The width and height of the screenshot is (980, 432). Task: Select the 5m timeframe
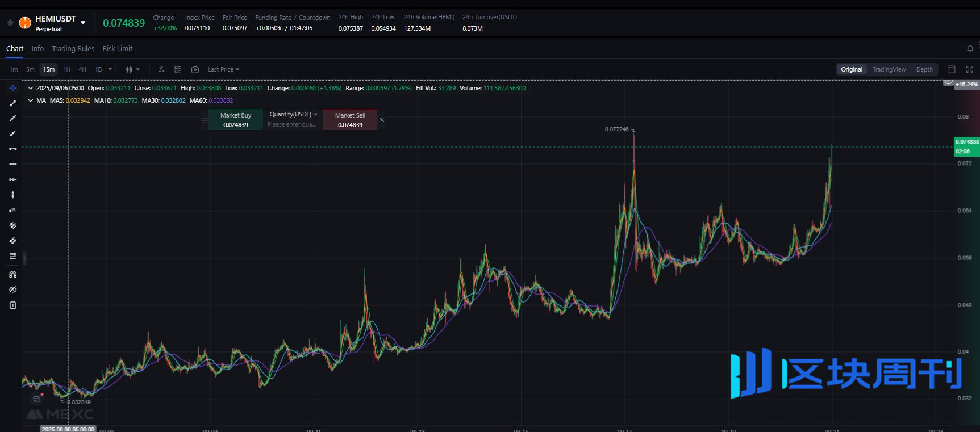30,69
